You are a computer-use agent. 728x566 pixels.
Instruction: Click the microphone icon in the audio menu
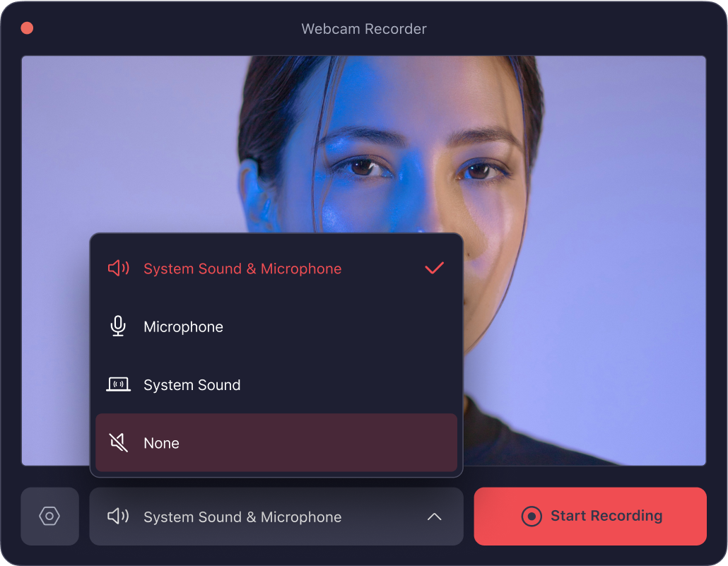[118, 326]
